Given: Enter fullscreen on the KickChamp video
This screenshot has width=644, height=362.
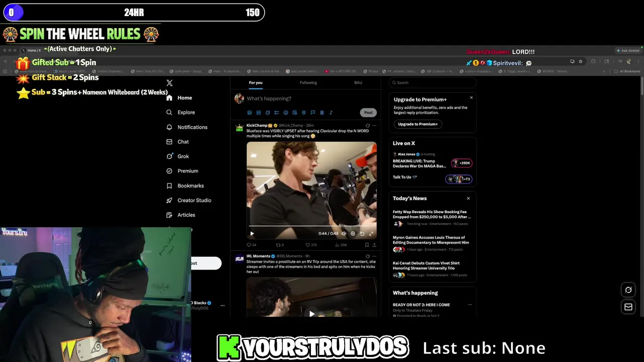Looking at the screenshot, I should pyautogui.click(x=371, y=233).
